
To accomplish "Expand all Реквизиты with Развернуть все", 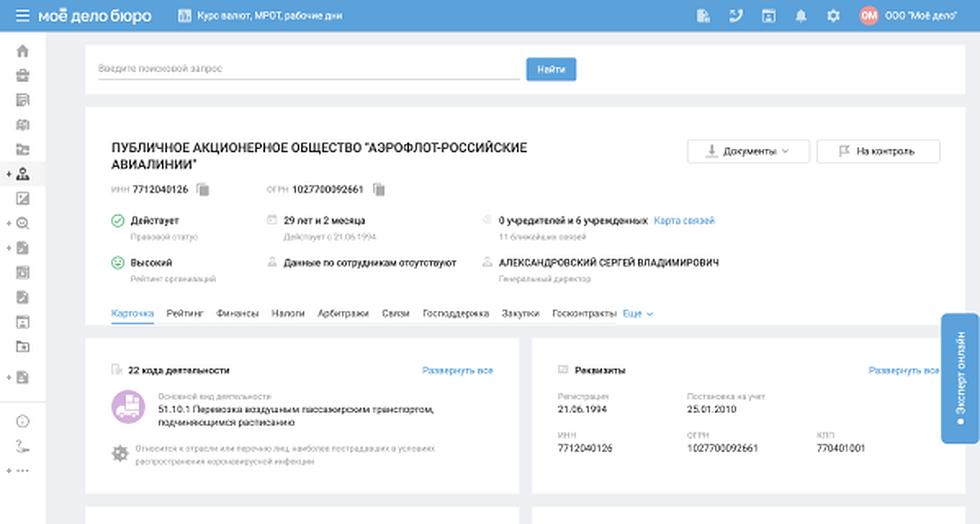I will coord(904,370).
